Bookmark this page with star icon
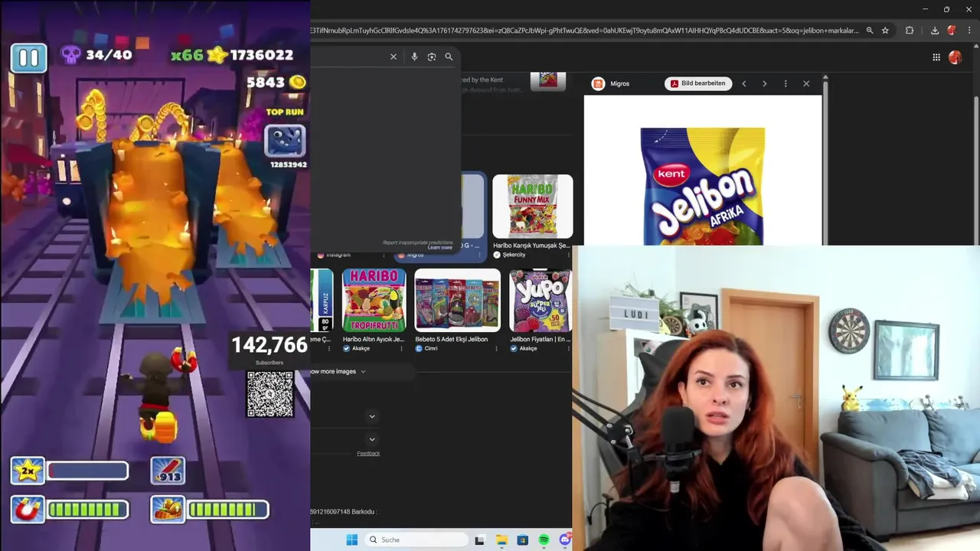 [x=885, y=31]
